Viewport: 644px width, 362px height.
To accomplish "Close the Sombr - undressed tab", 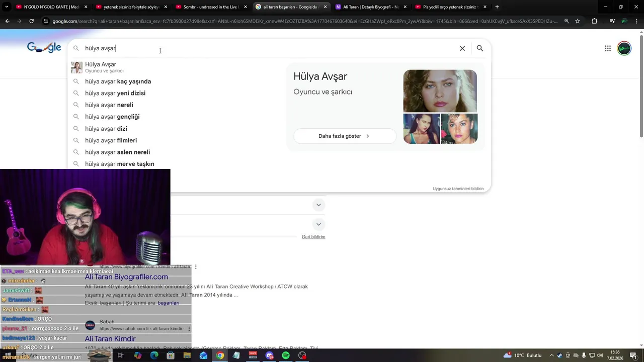I will (246, 7).
